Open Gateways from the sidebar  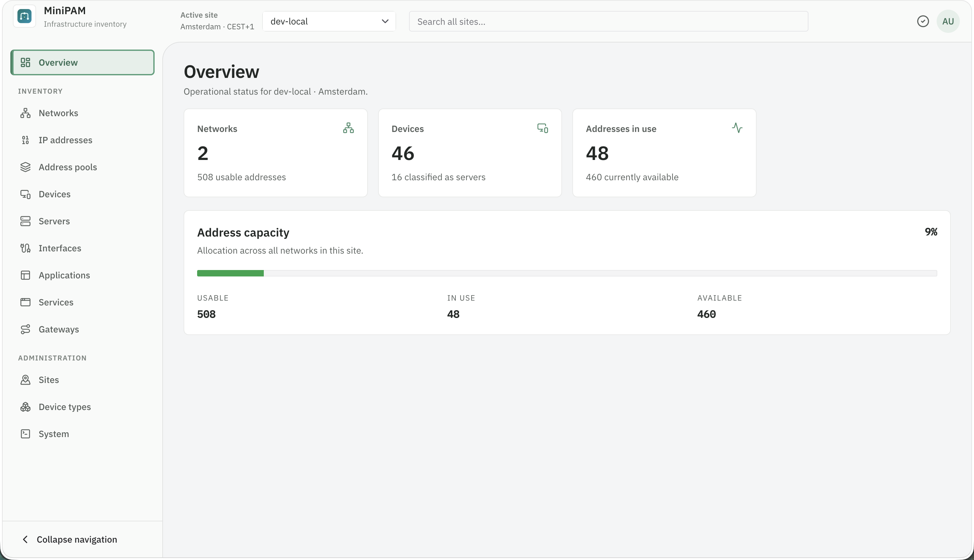[x=82, y=329]
